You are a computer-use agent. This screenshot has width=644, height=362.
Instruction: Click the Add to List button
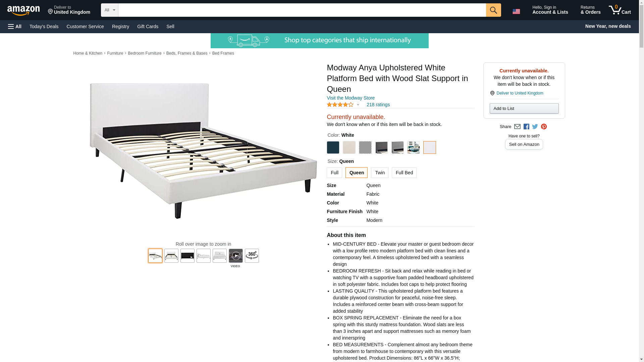(x=524, y=108)
